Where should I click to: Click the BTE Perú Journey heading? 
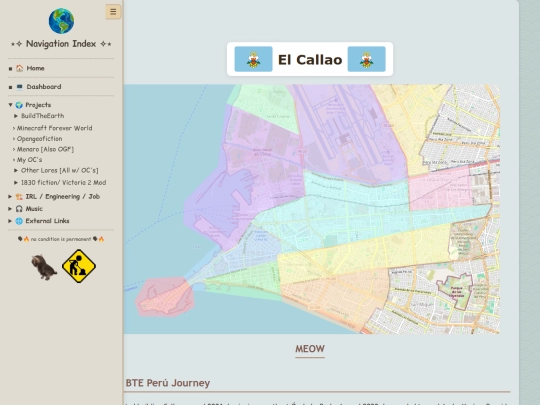tap(168, 383)
